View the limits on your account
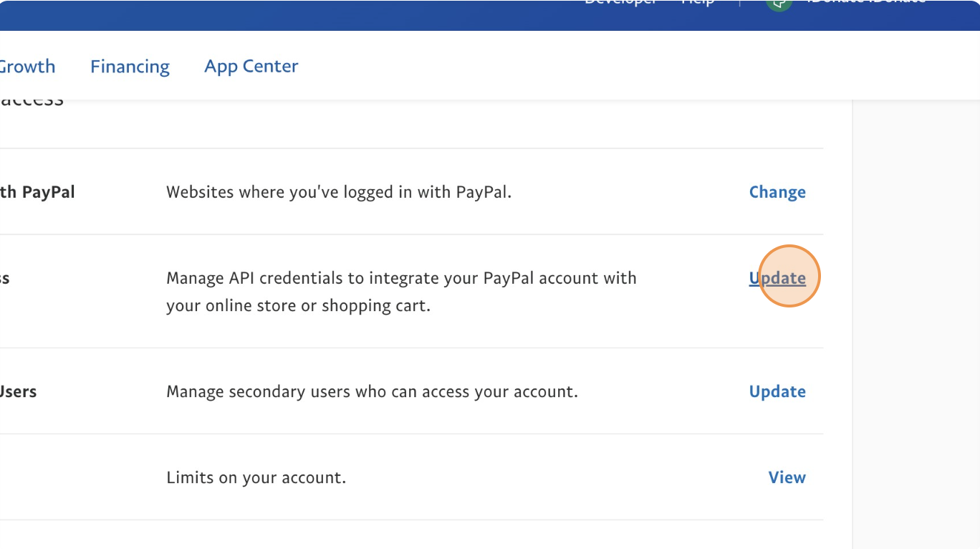This screenshot has width=980, height=549. [x=787, y=477]
